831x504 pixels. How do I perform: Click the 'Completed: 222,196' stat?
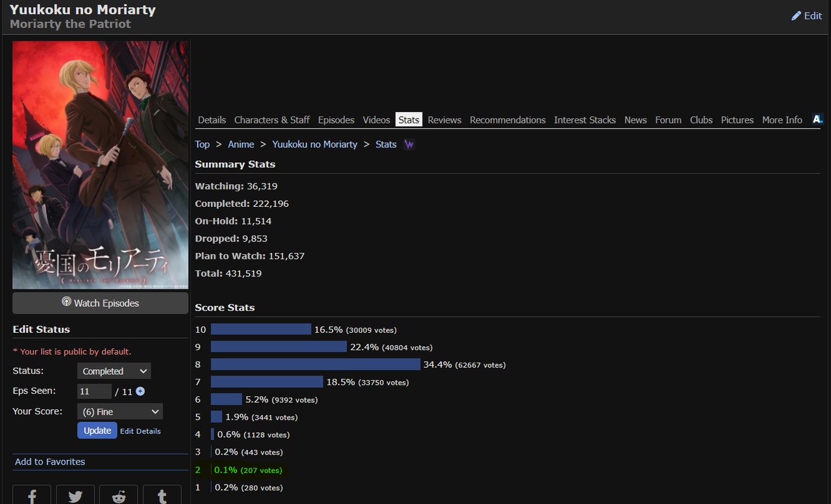[x=242, y=204]
